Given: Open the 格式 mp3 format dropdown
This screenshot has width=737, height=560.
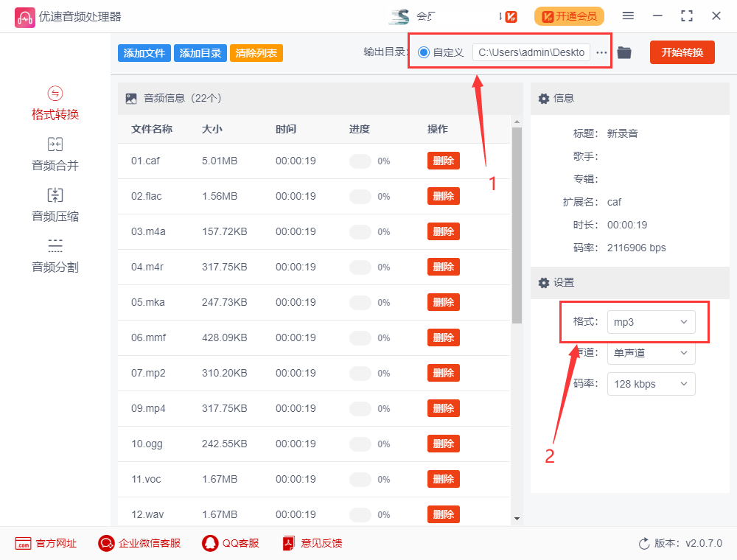Looking at the screenshot, I should click(x=651, y=322).
